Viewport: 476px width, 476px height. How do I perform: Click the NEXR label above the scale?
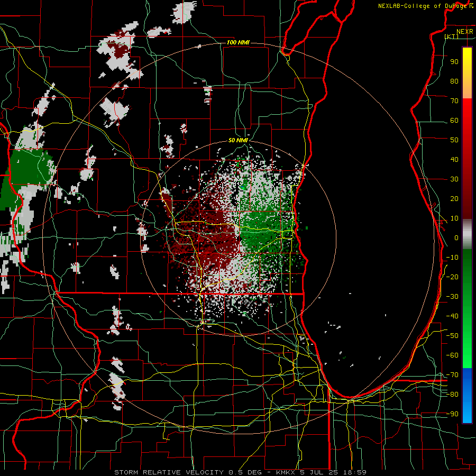click(465, 32)
